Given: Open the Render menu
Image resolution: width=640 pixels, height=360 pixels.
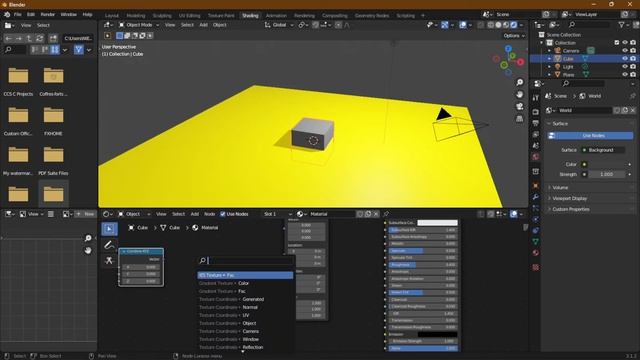Looking at the screenshot, I should (x=47, y=14).
